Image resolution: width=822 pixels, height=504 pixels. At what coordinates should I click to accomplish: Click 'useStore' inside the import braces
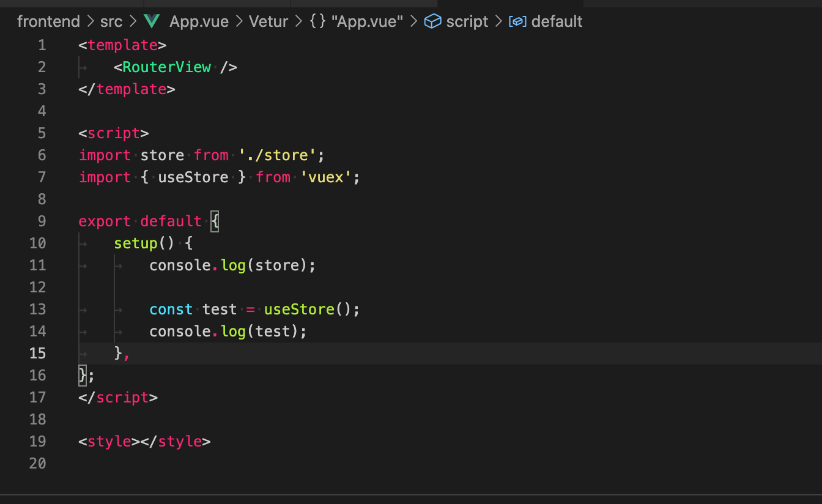(193, 177)
